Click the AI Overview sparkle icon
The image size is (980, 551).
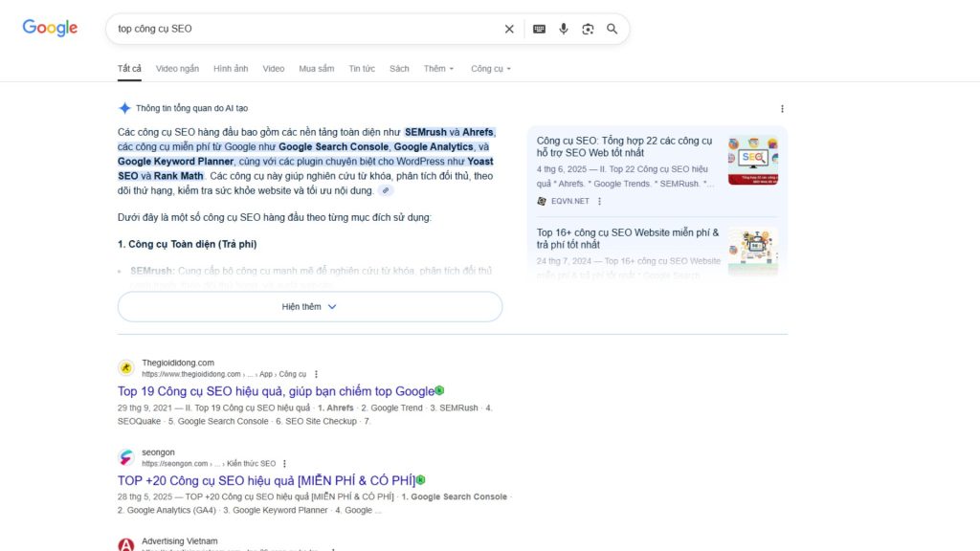124,107
